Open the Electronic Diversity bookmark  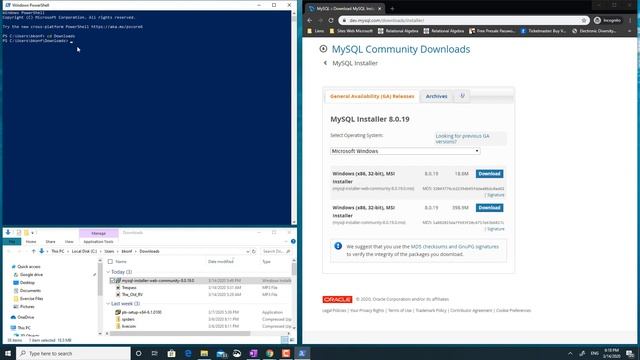(x=594, y=31)
